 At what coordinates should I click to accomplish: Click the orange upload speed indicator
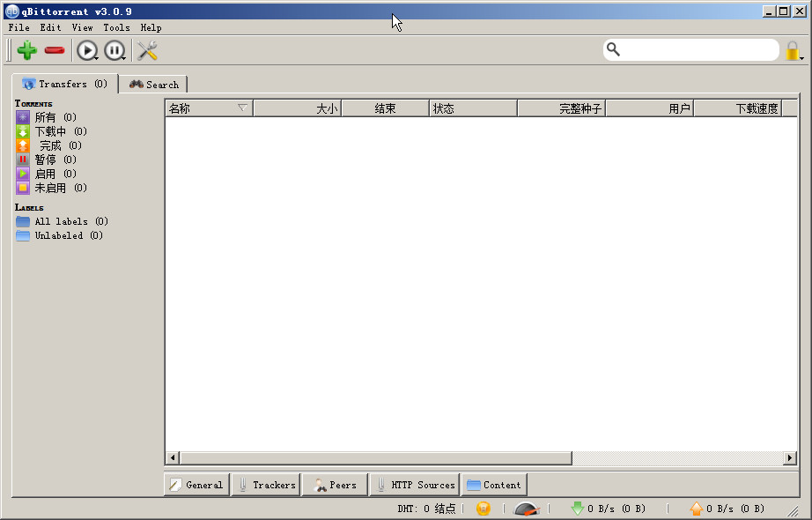[727, 509]
